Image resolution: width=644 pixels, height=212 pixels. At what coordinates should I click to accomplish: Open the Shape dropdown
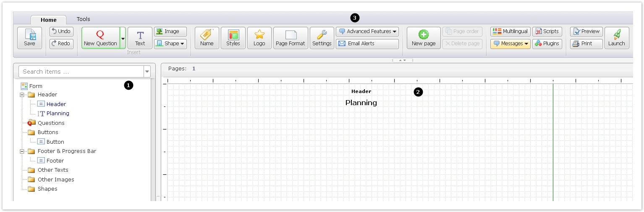tap(170, 44)
